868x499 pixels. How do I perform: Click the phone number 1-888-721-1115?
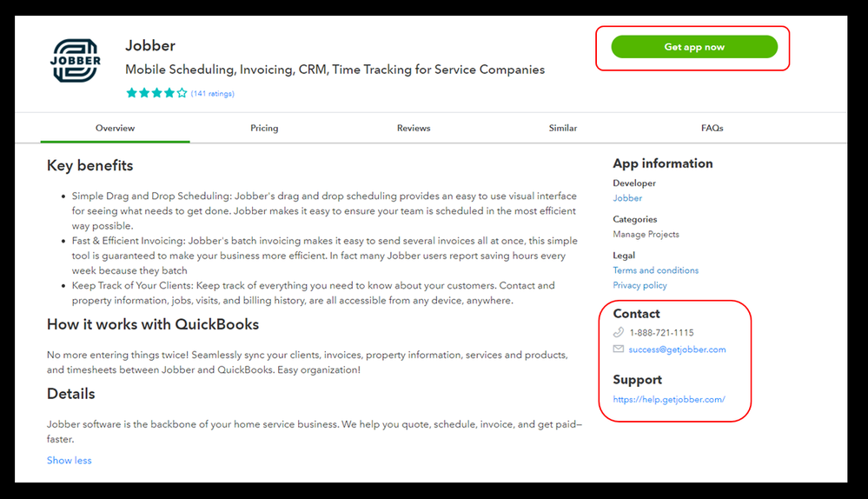[661, 332]
